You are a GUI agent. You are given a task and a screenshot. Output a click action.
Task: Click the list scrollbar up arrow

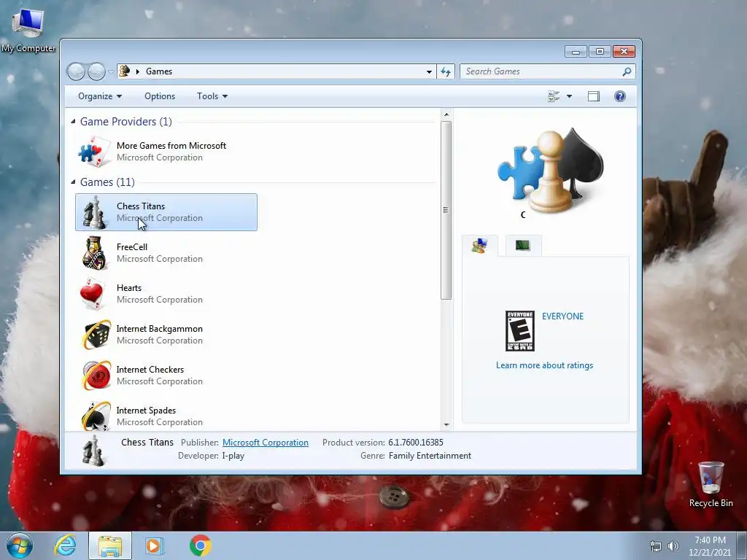(446, 114)
